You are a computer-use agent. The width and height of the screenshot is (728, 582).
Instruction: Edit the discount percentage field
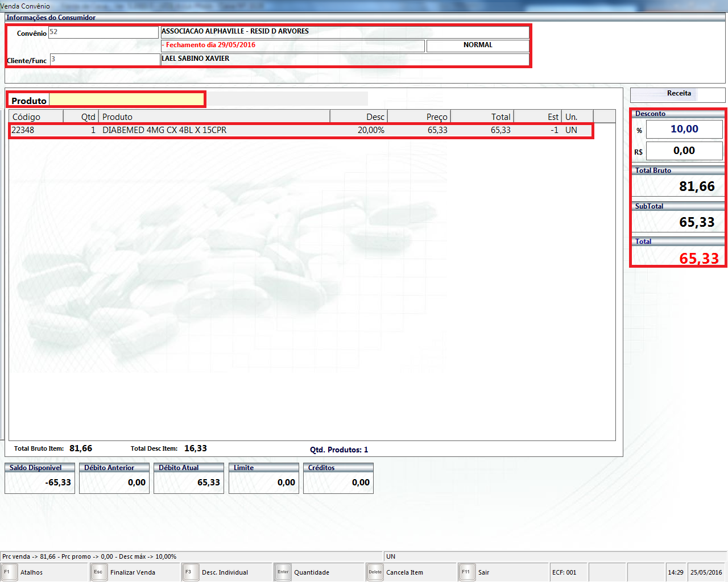coord(684,129)
